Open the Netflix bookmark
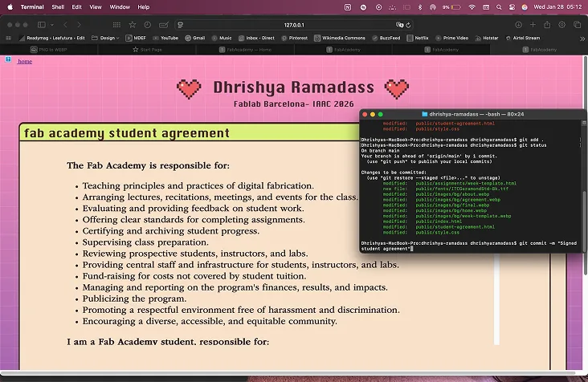The width and height of the screenshot is (588, 382). tap(418, 38)
